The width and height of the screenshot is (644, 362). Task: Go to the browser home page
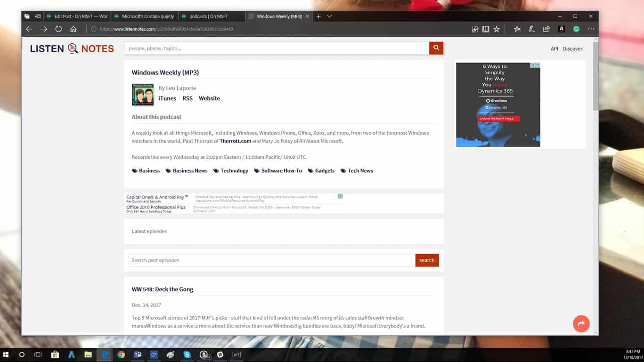coord(73,29)
